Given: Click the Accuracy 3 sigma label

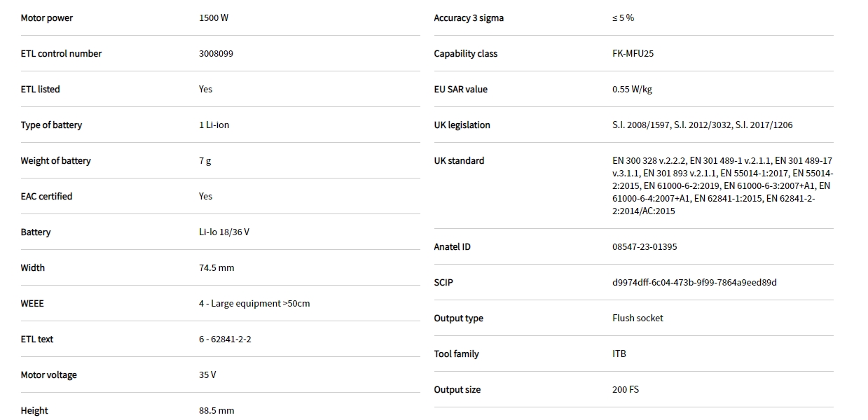Looking at the screenshot, I should pyautogui.click(x=469, y=18).
